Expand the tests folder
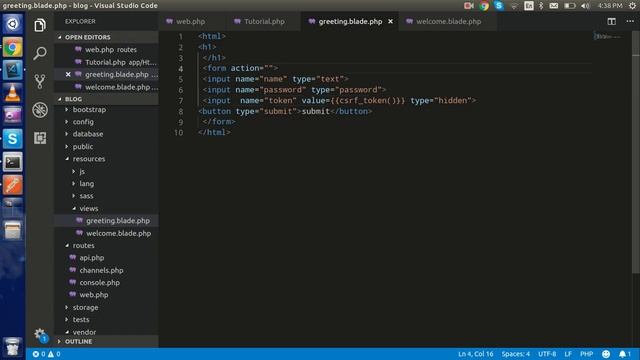640x360 pixels. [106, 320]
